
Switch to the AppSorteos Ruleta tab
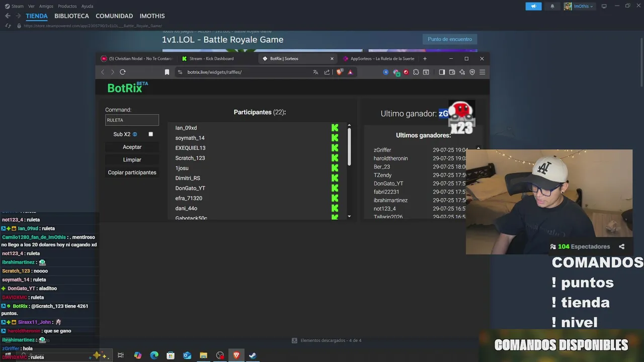(x=382, y=58)
